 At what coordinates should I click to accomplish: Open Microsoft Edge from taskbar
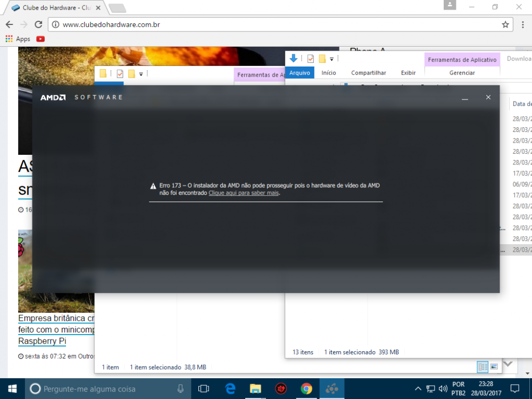coord(230,389)
